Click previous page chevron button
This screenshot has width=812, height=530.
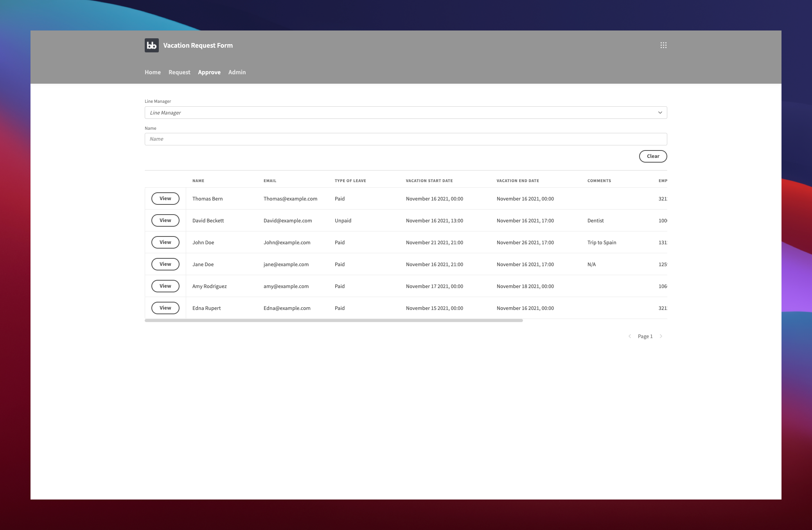pos(630,336)
